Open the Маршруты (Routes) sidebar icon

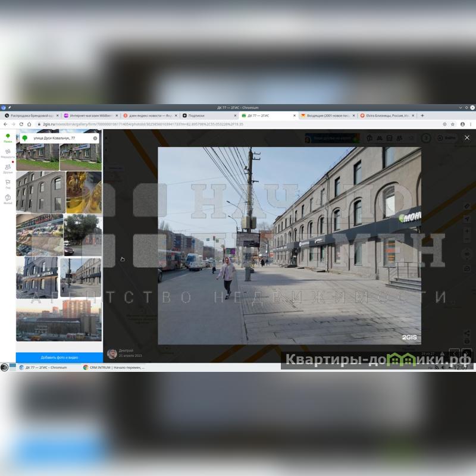8,153
